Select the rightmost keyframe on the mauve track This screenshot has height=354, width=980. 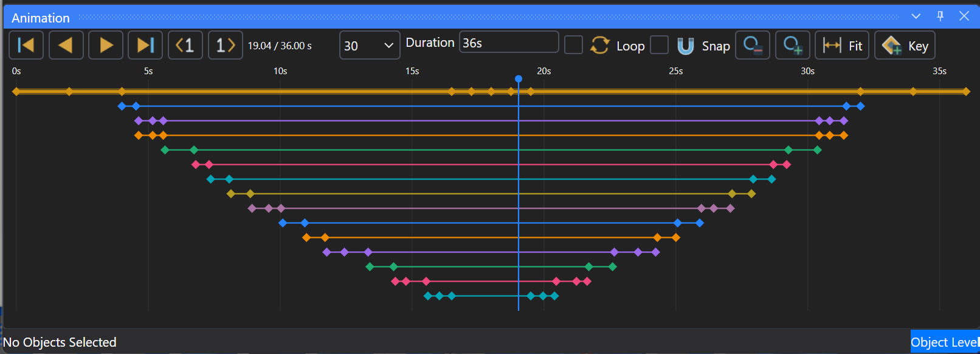tap(731, 209)
